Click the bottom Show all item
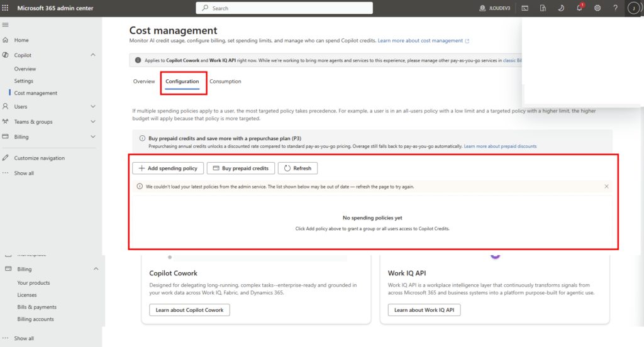 pos(24,338)
